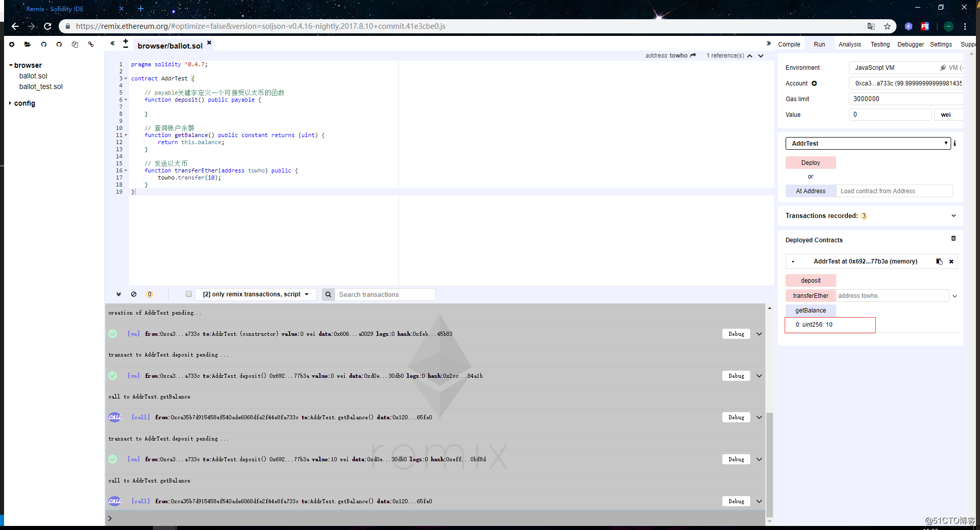
Task: Click the Gas limit input field
Action: tap(906, 99)
